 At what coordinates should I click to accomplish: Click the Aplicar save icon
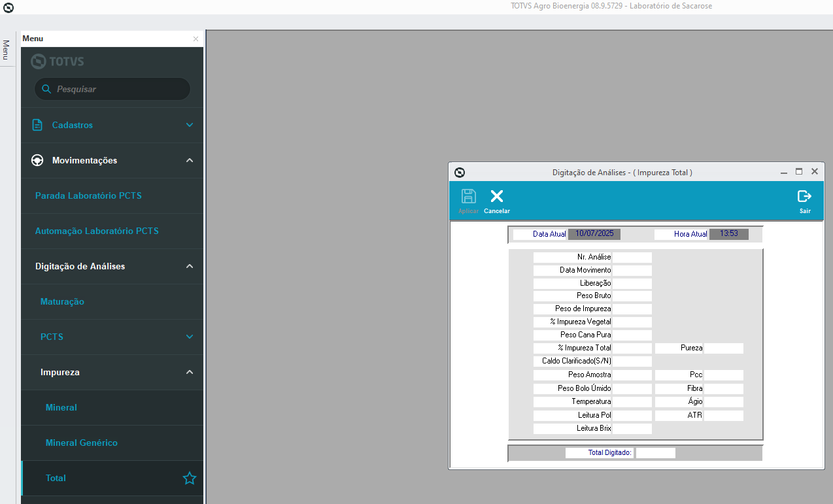click(x=468, y=196)
